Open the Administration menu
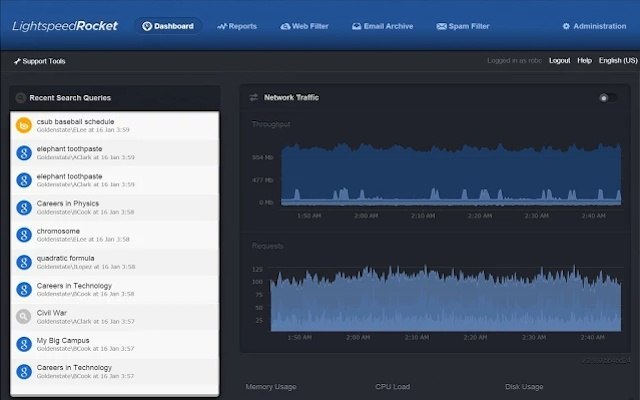 tap(594, 26)
